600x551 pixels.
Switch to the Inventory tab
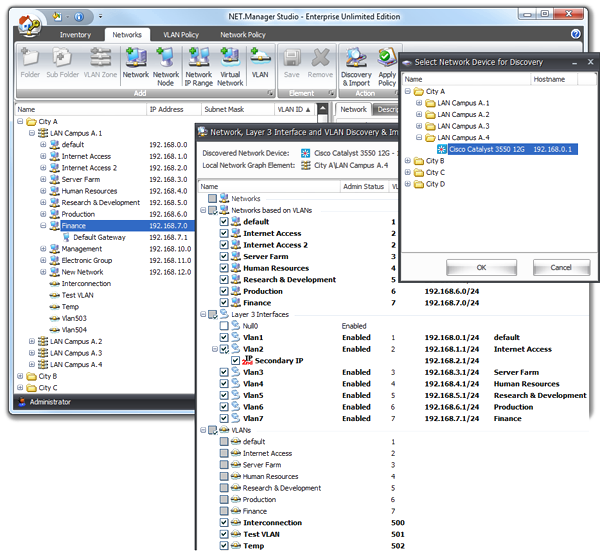[x=75, y=34]
